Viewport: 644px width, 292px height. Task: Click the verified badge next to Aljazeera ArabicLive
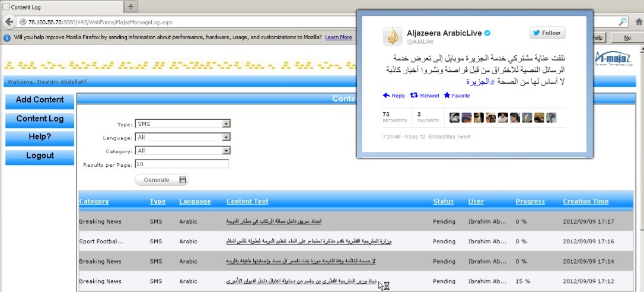pos(487,33)
